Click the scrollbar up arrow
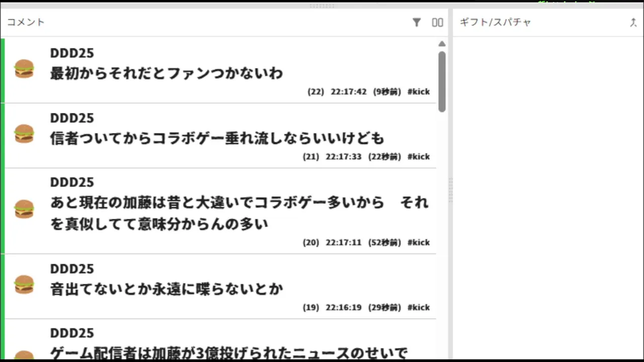Screen dimensions: 644x362 point(442,44)
